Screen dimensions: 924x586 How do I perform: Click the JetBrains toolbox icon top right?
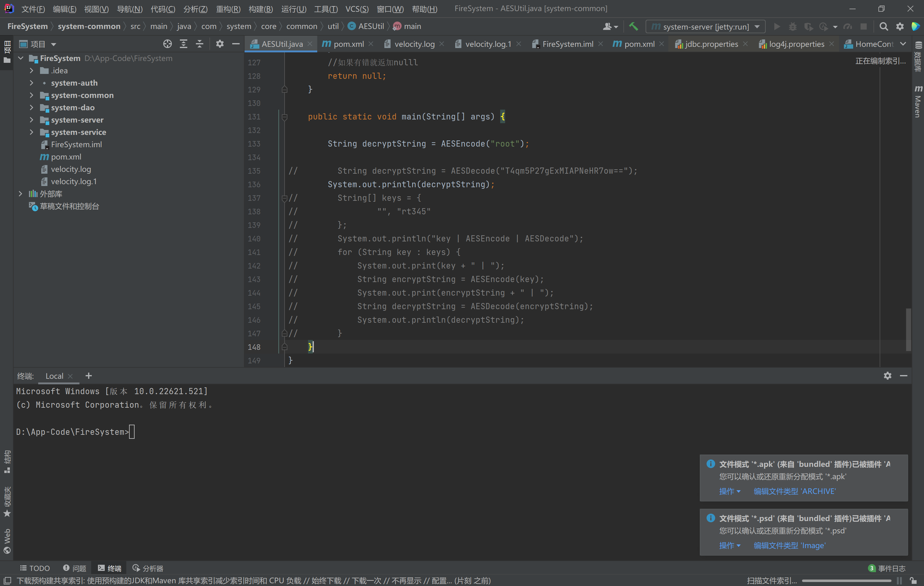point(916,26)
